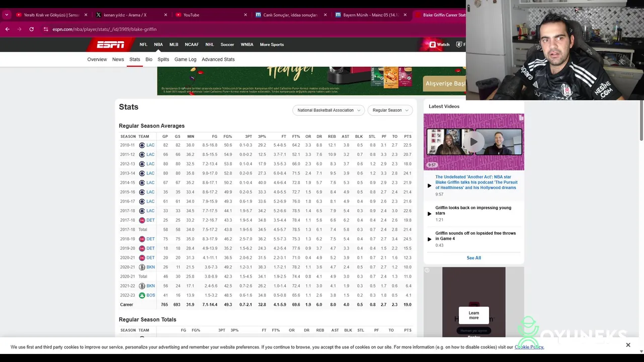Expand the National Basketball Association dropdown
Screen dimensions: 644x362
(329, 110)
